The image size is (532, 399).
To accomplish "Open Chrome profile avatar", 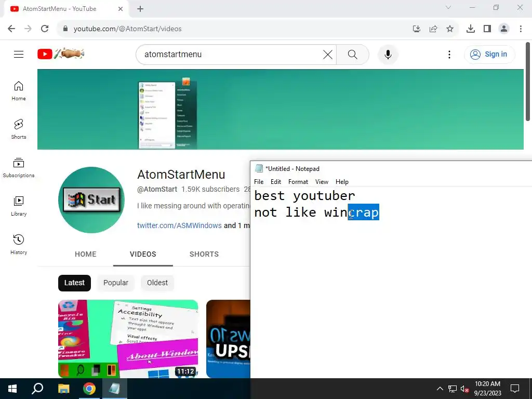I will [504, 29].
